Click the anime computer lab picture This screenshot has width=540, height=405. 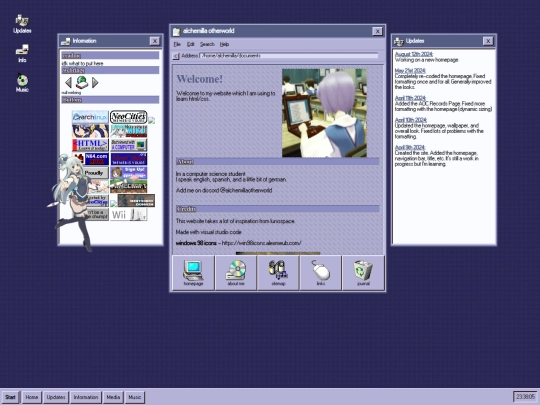(x=324, y=113)
